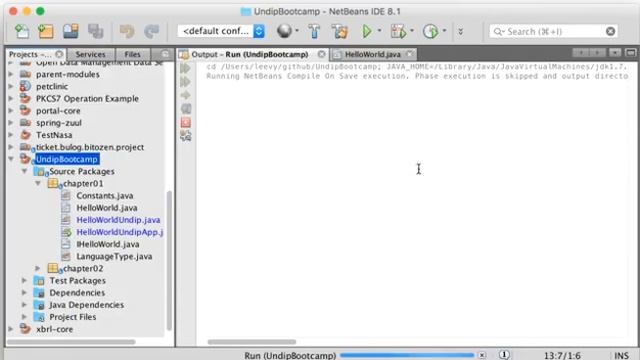Click the Output sidebar wrap-text icon
Screen dimensions: 640x360
(x=186, y=109)
